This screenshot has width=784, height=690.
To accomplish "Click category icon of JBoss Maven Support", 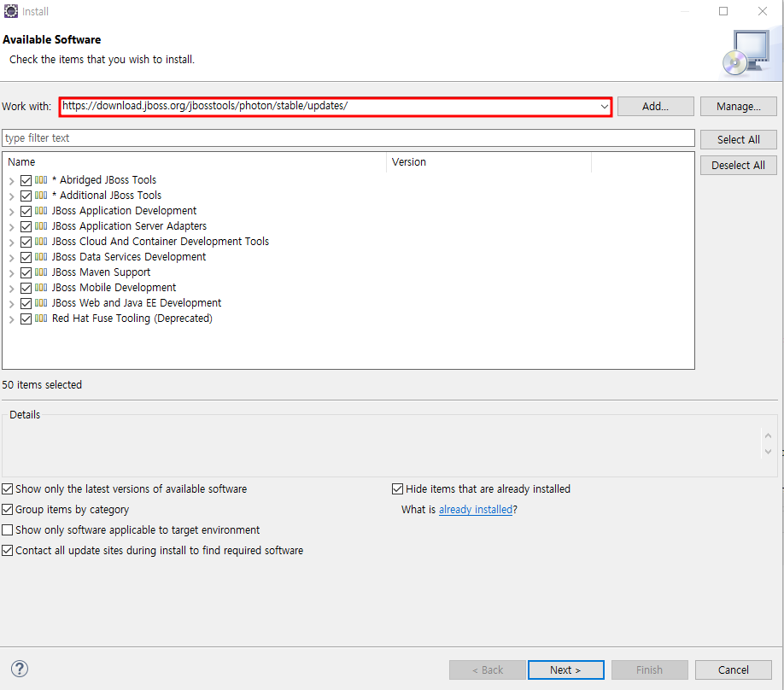I will pyautogui.click(x=41, y=272).
